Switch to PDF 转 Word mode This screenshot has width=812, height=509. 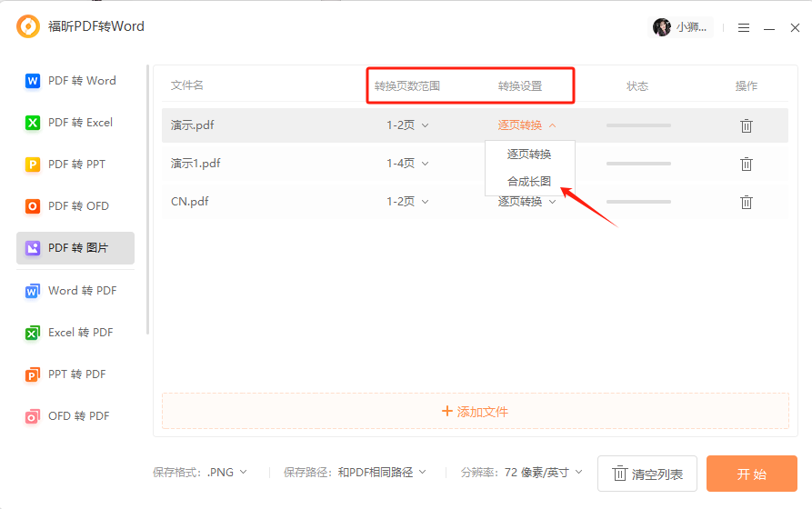[75, 81]
